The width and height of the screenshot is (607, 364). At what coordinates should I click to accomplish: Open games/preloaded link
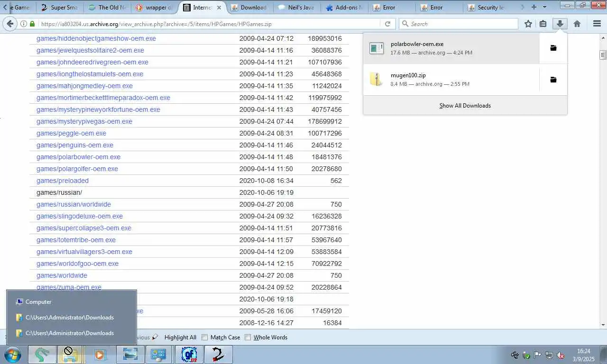click(x=63, y=181)
